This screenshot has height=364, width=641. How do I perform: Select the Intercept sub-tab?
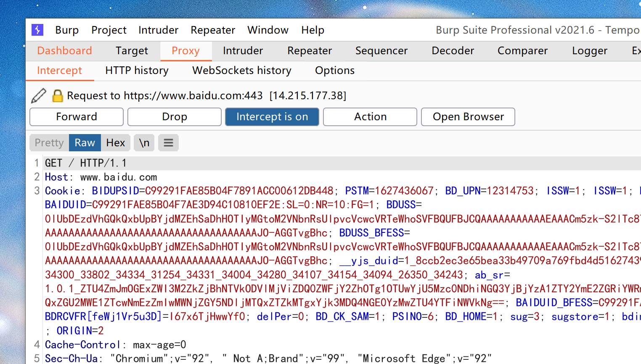pyautogui.click(x=59, y=71)
